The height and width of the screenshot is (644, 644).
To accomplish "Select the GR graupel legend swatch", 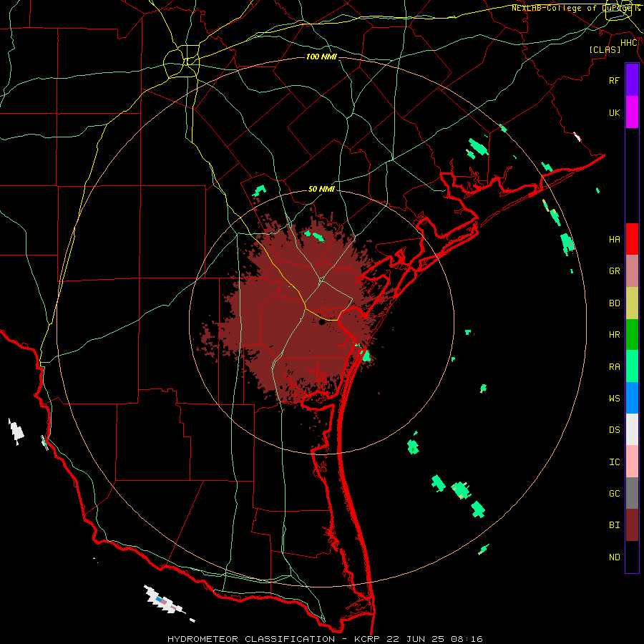I will click(x=632, y=271).
